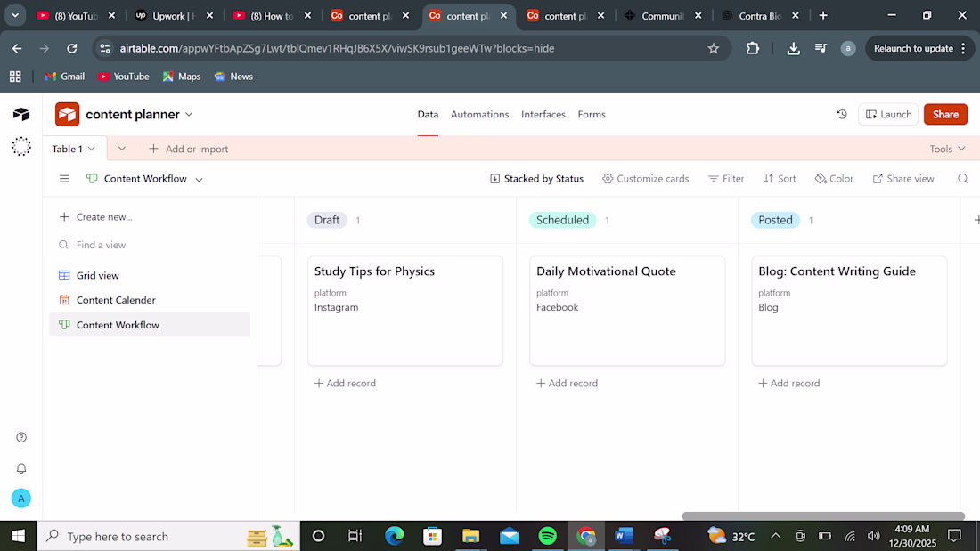Add record under Posted stack
Screen dimensions: 980x551
(x=788, y=383)
